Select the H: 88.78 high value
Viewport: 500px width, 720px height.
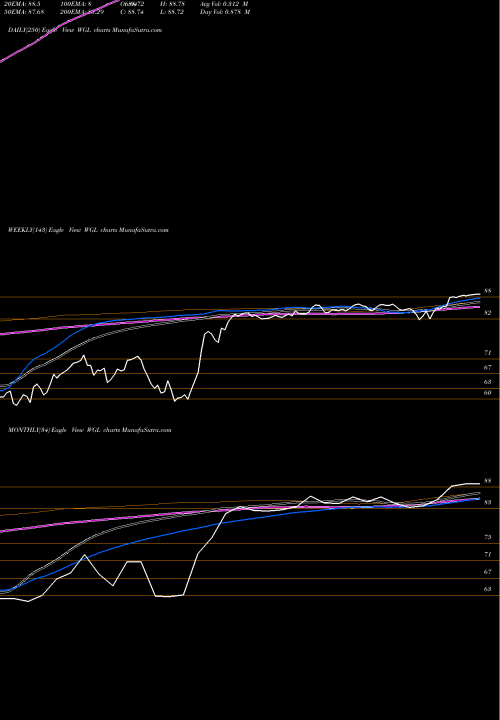(172, 3)
